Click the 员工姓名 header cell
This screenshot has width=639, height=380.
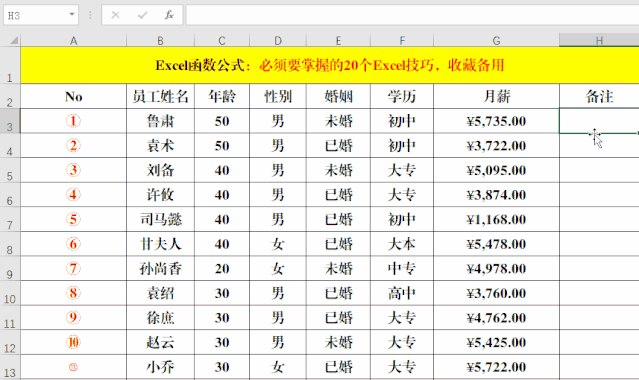pyautogui.click(x=161, y=96)
